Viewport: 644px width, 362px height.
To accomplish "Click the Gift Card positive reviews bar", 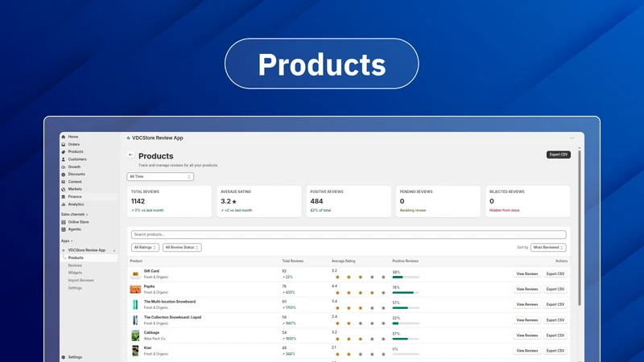I will (406, 277).
